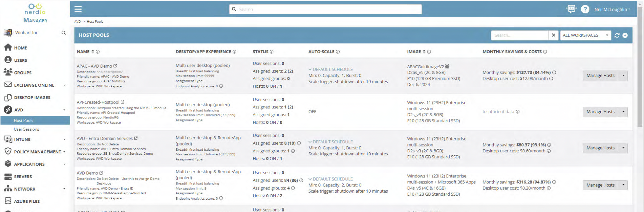
Task: Click the Winhart Inc account logo
Action: [8, 33]
